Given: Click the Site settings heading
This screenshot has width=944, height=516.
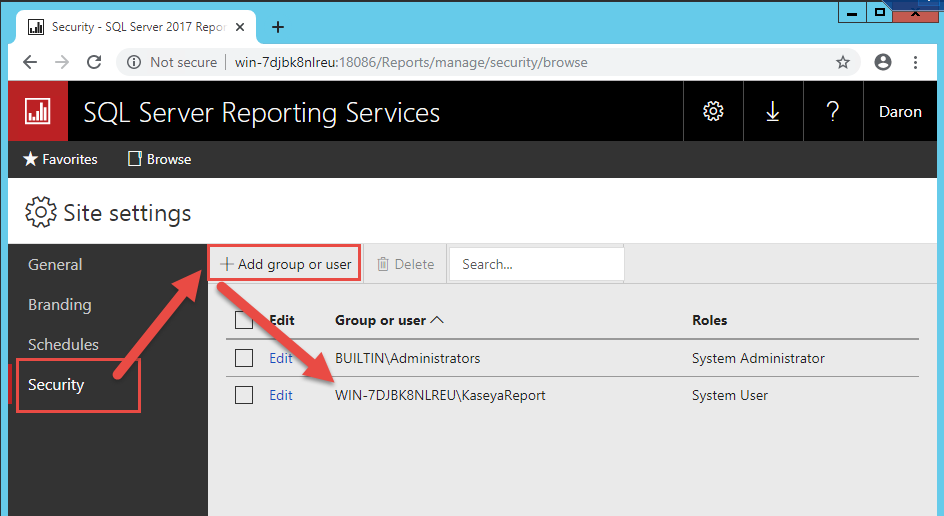Looking at the screenshot, I should coord(127,213).
